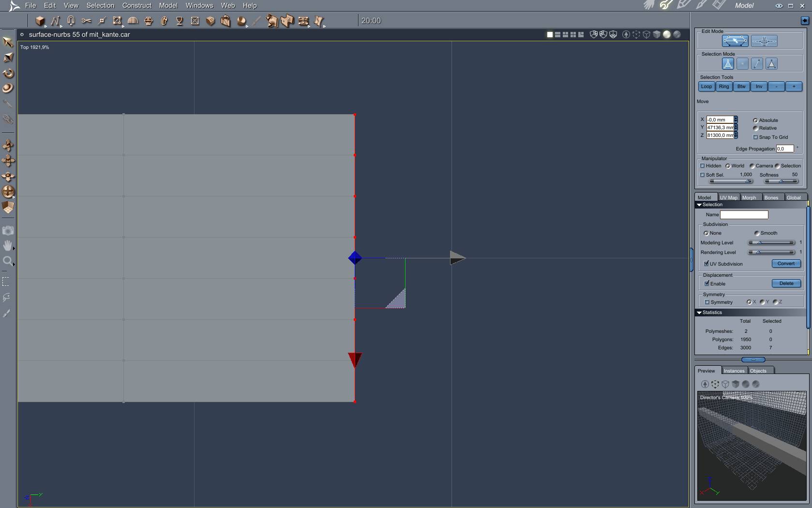Click the Edge Propagation value field
Viewport: 812px width, 508px height.
(785, 149)
